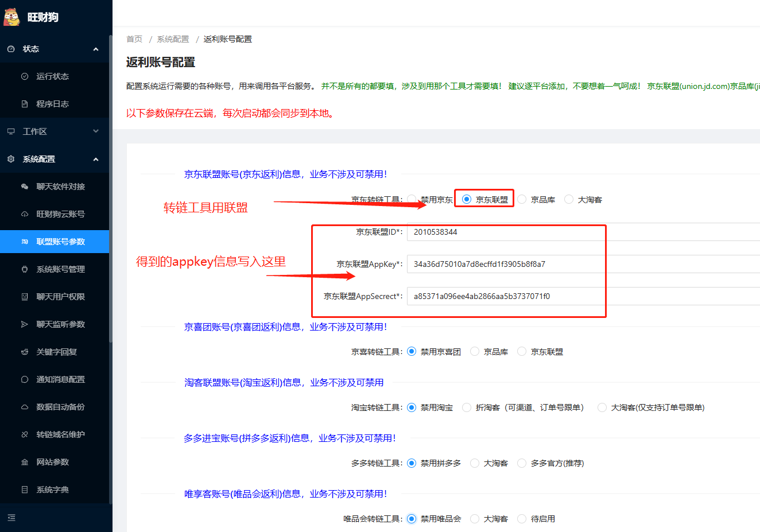Click the sidebar collapse icon at bottom
This screenshot has height=532, width=760.
pos(11,518)
